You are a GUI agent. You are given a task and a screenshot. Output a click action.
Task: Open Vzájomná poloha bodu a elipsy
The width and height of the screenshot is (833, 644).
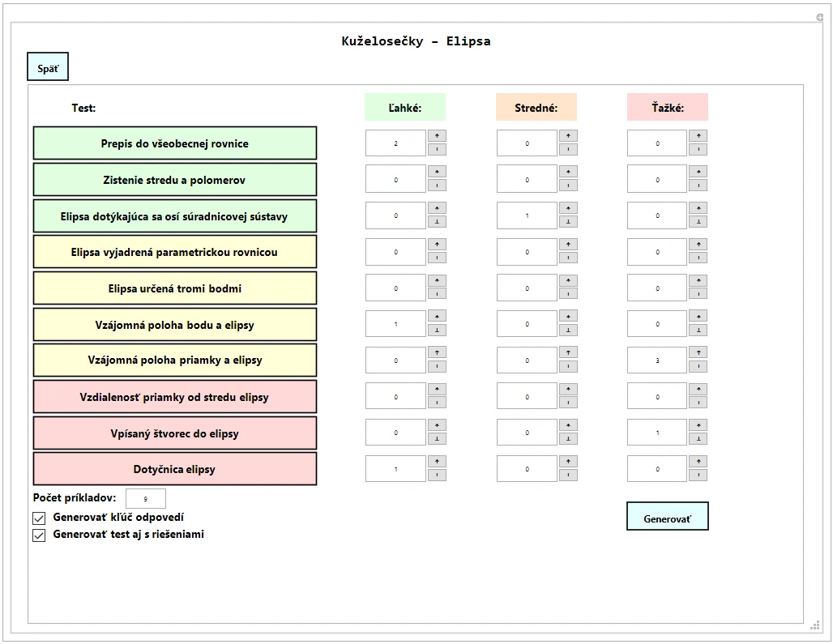coord(175,324)
